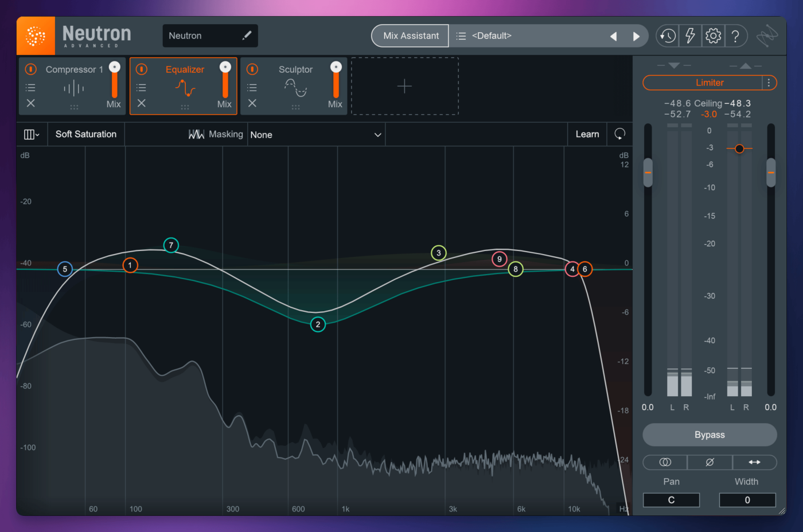Viewport: 803px width, 532px height.
Task: Toggle the phase invert icon
Action: [710, 462]
